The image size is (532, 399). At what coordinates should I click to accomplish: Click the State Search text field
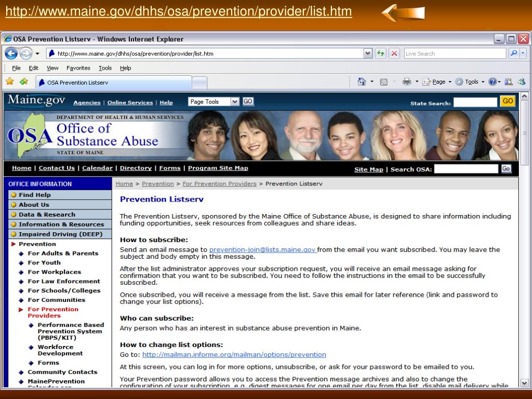pyautogui.click(x=475, y=102)
